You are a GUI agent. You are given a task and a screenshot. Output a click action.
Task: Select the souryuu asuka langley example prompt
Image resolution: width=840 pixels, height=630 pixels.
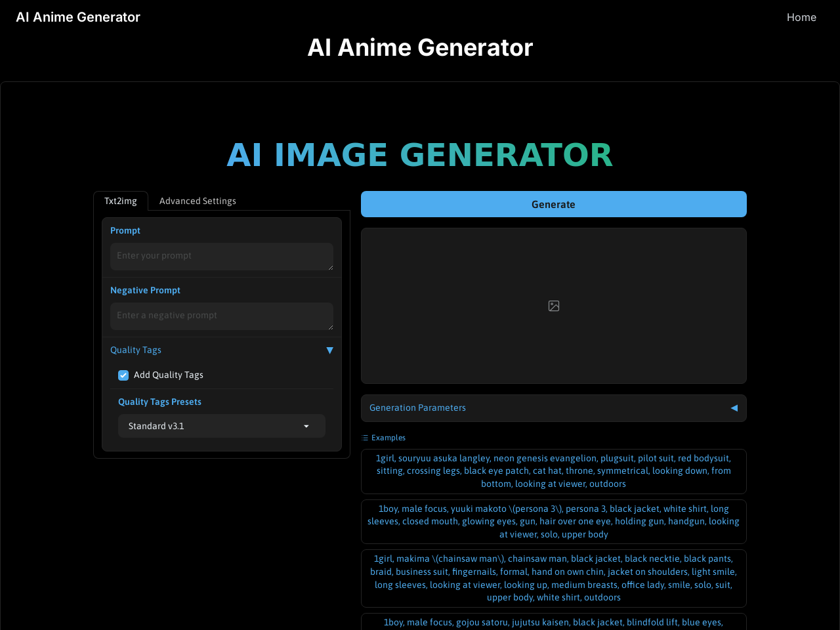click(553, 471)
